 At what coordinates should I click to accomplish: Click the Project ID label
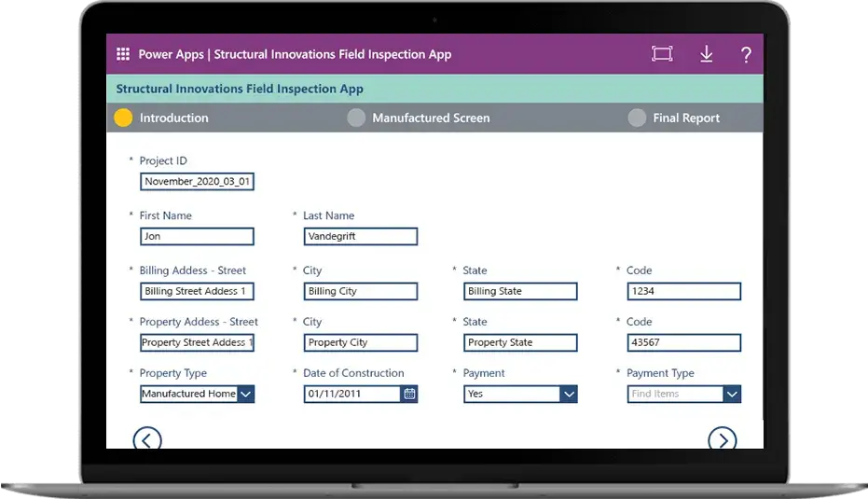[x=163, y=160]
